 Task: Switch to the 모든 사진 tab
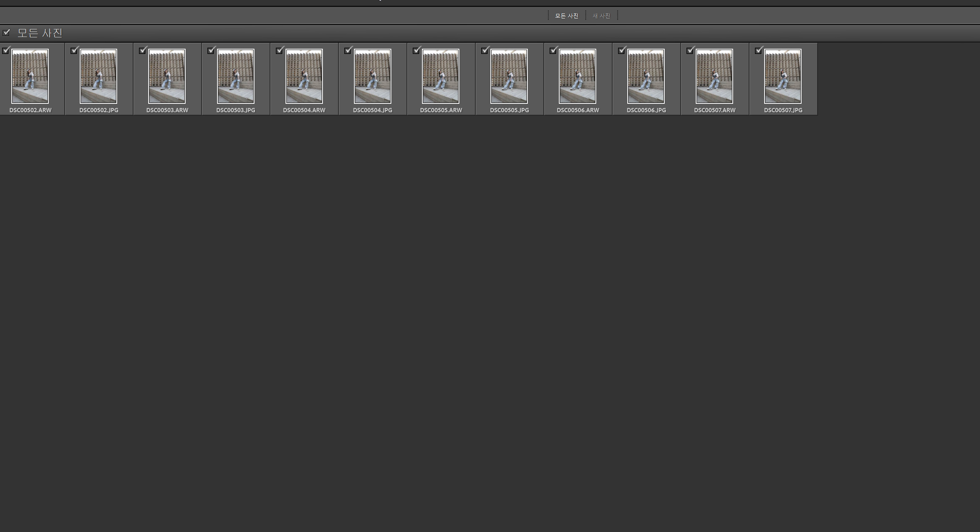coord(566,16)
